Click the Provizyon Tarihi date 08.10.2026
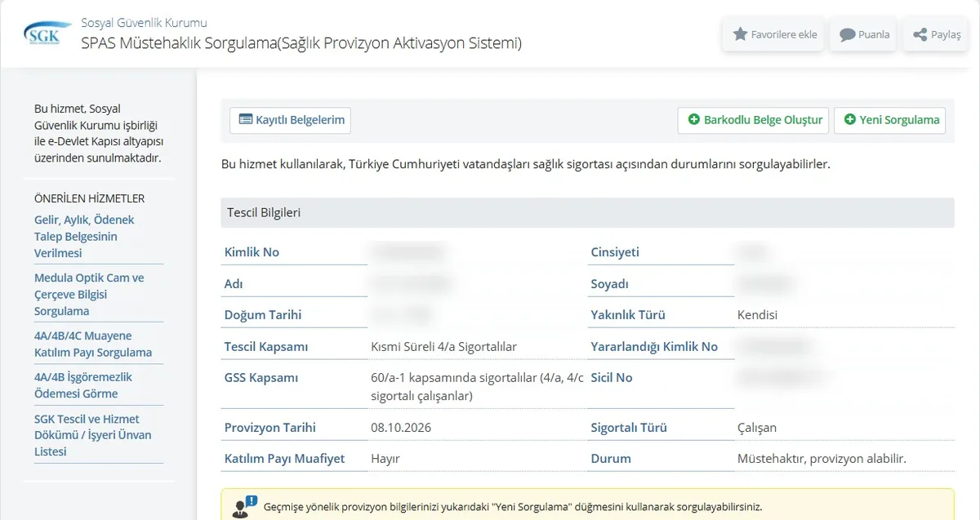The image size is (980, 520). tap(401, 428)
